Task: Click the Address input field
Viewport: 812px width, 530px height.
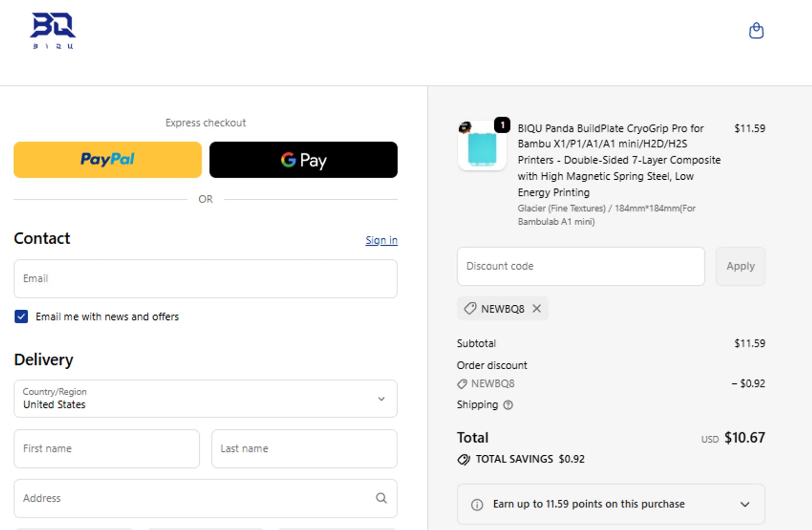Action: click(206, 498)
